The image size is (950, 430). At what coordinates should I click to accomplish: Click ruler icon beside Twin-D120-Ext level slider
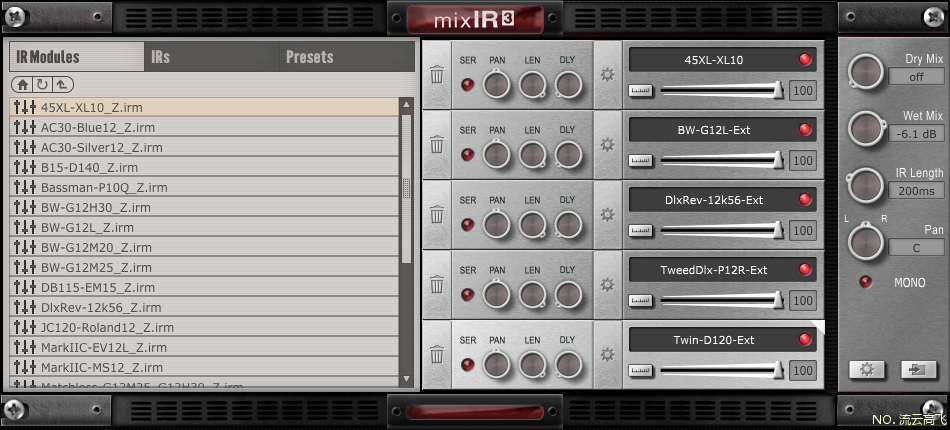click(640, 371)
